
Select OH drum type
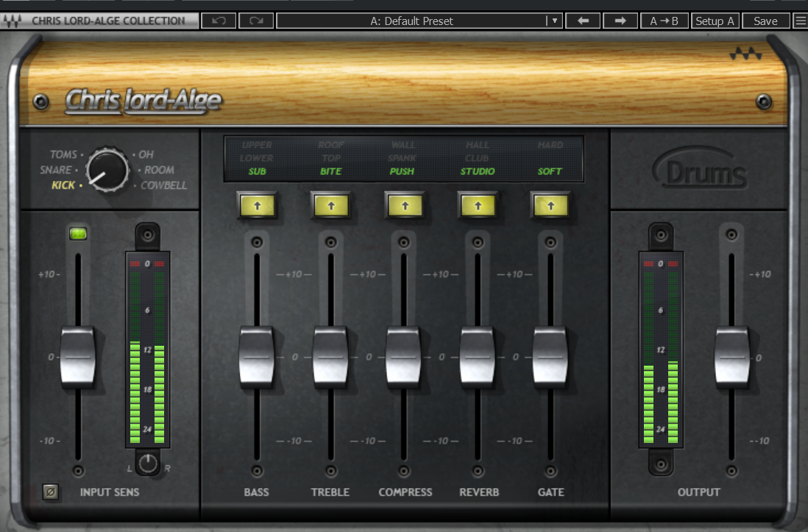tap(146, 155)
